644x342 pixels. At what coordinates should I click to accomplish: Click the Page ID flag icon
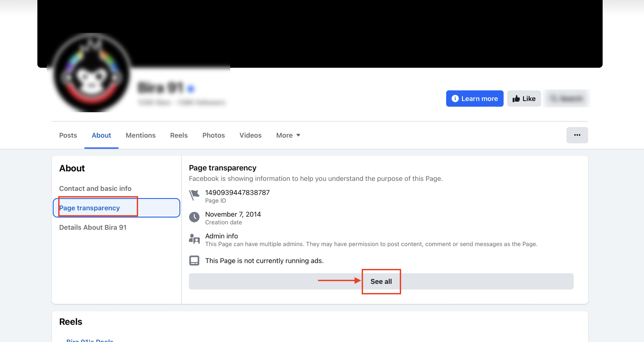[x=194, y=195]
